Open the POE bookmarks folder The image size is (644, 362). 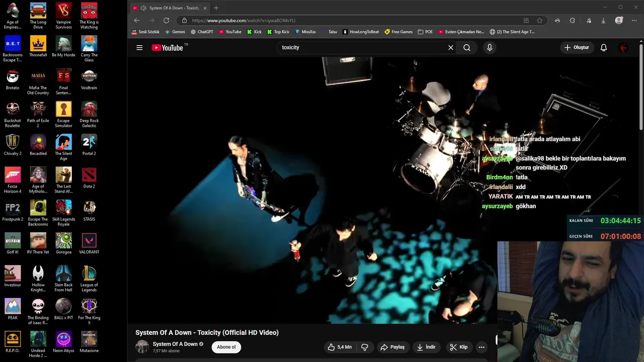[425, 32]
